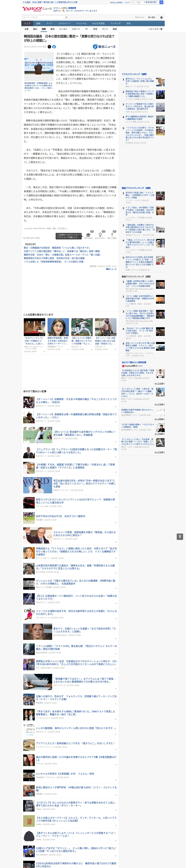Click the ログイン link
186x868 pixels.
coord(57,11)
